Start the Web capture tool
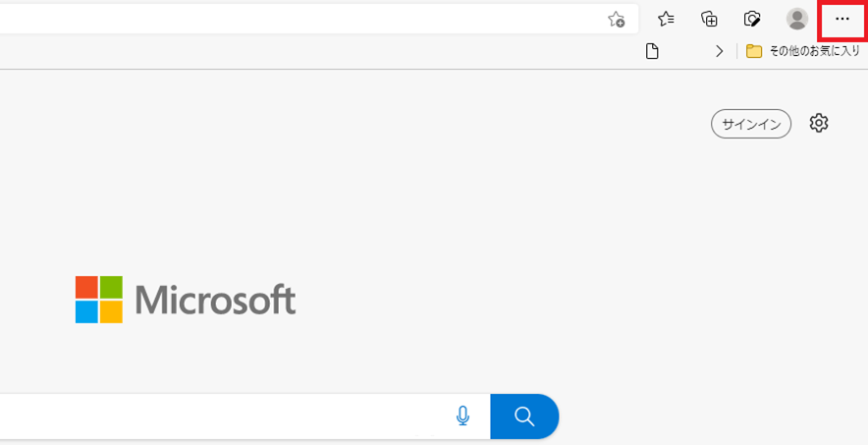 (x=752, y=20)
